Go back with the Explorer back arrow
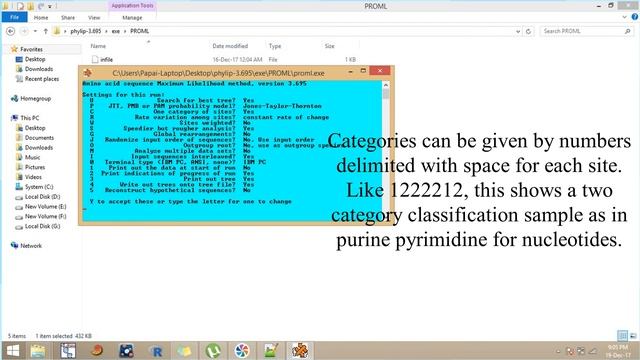This screenshot has height=360, width=640. pos(11,31)
